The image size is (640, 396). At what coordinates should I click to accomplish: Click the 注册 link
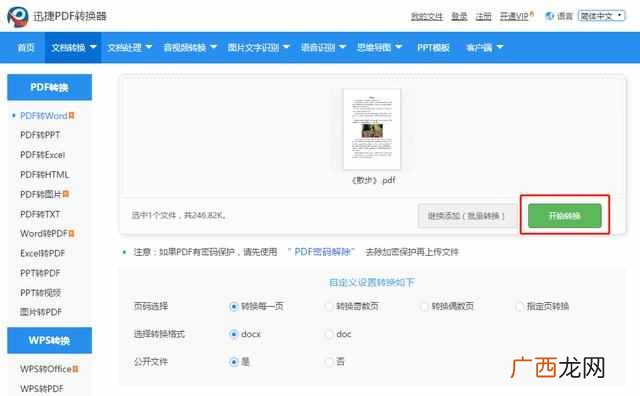[483, 16]
